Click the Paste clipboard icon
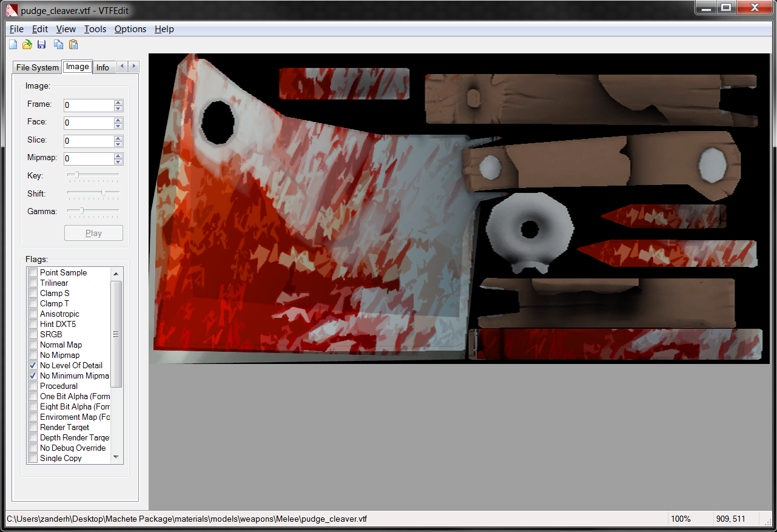777x532 pixels. (x=73, y=44)
